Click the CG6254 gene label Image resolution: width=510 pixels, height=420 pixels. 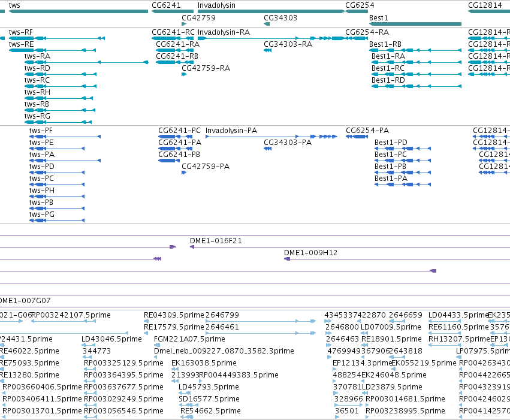coord(360,5)
